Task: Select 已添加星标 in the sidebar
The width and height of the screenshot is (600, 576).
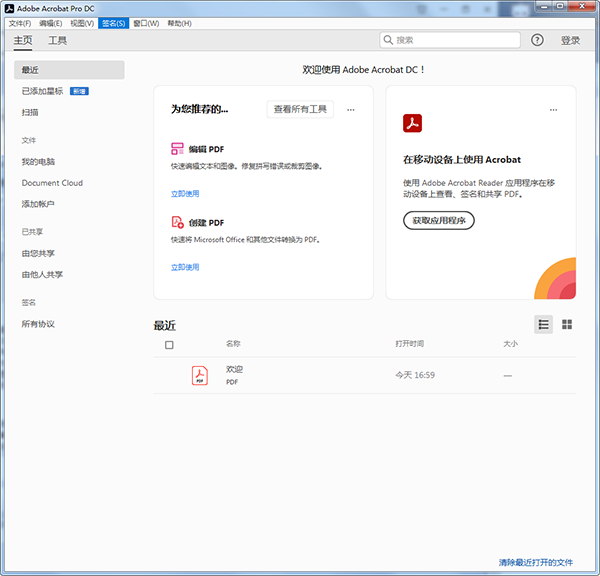Action: 42,91
